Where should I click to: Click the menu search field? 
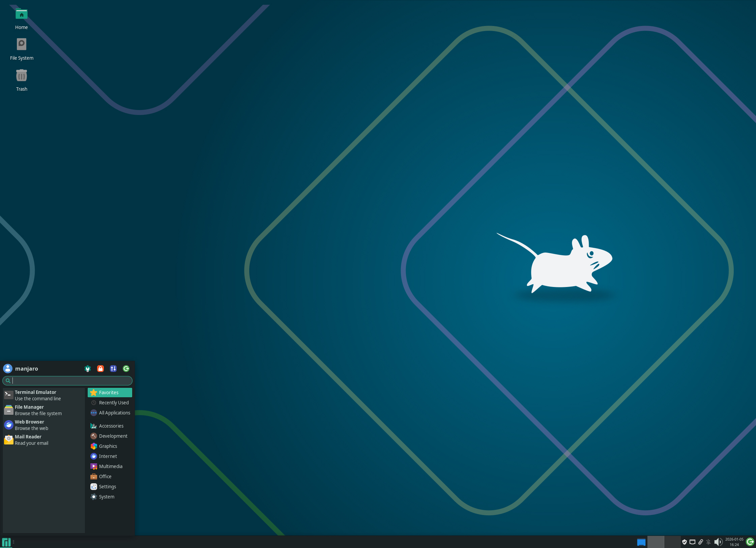tap(67, 381)
